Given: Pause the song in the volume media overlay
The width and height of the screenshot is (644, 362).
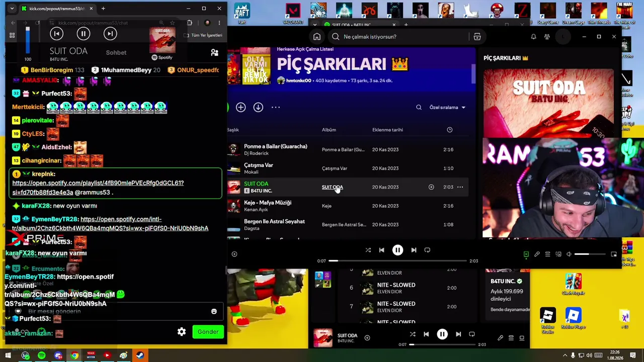Looking at the screenshot, I should [x=84, y=34].
